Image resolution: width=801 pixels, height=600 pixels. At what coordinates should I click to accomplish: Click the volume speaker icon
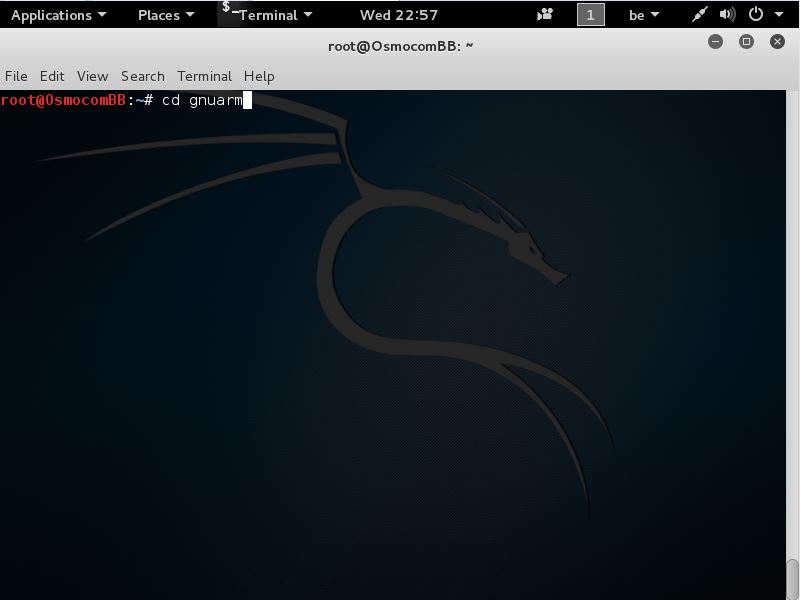pos(727,14)
